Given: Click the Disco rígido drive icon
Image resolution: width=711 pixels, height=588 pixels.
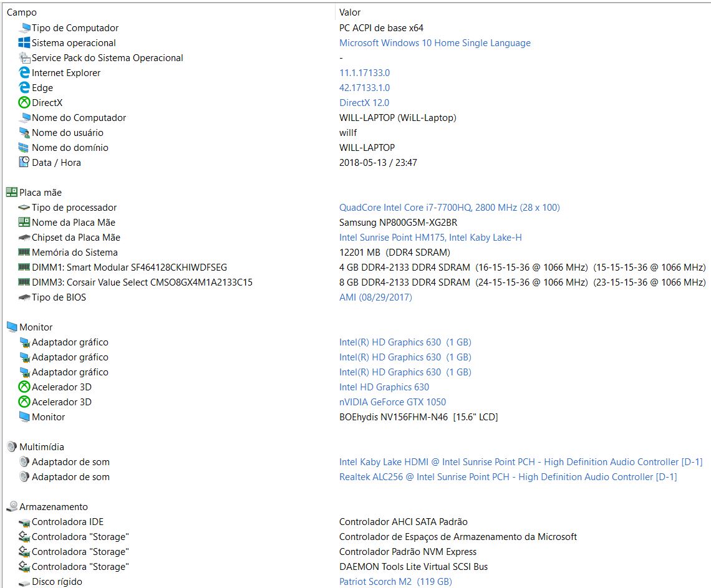Looking at the screenshot, I should point(24,582).
